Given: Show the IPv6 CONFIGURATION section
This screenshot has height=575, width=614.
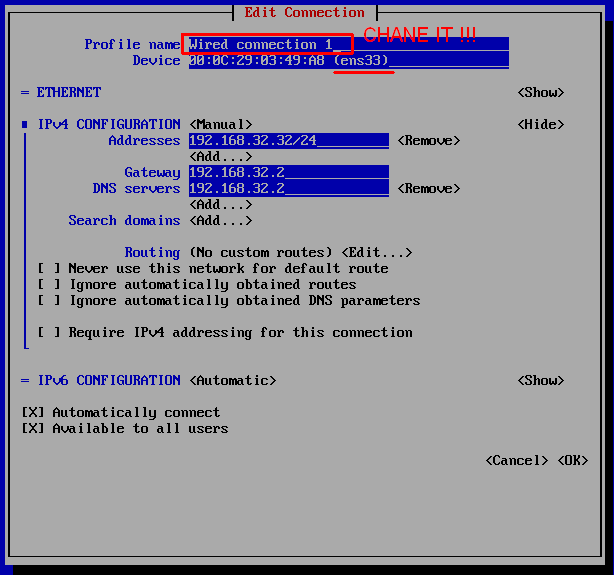Looking at the screenshot, I should tap(540, 380).
